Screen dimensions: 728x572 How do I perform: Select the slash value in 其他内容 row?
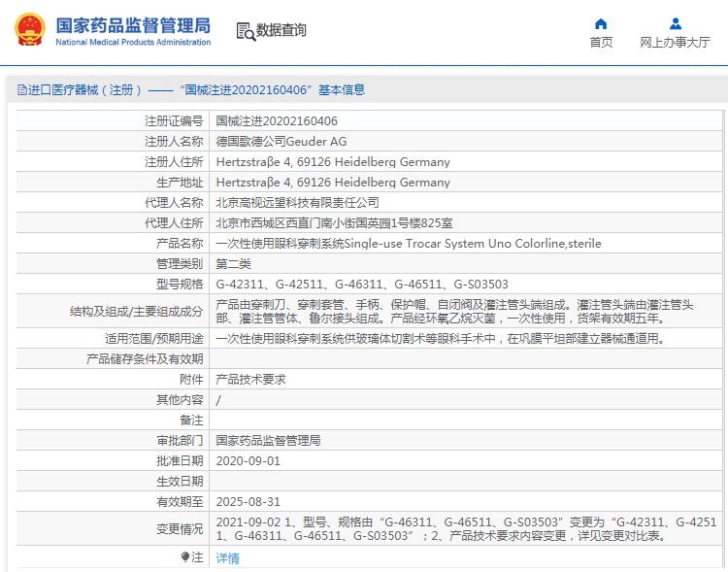click(x=218, y=400)
